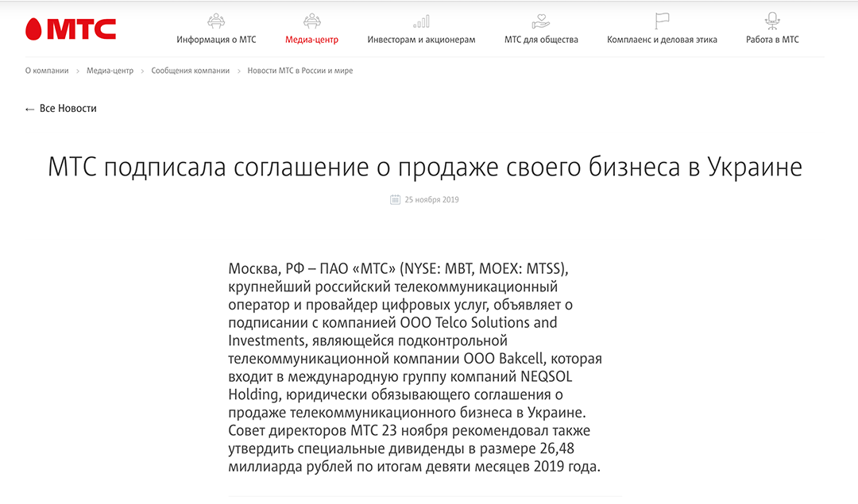The width and height of the screenshot is (858, 504).
Task: Click the Медиа-центр people icon
Action: coord(312,21)
